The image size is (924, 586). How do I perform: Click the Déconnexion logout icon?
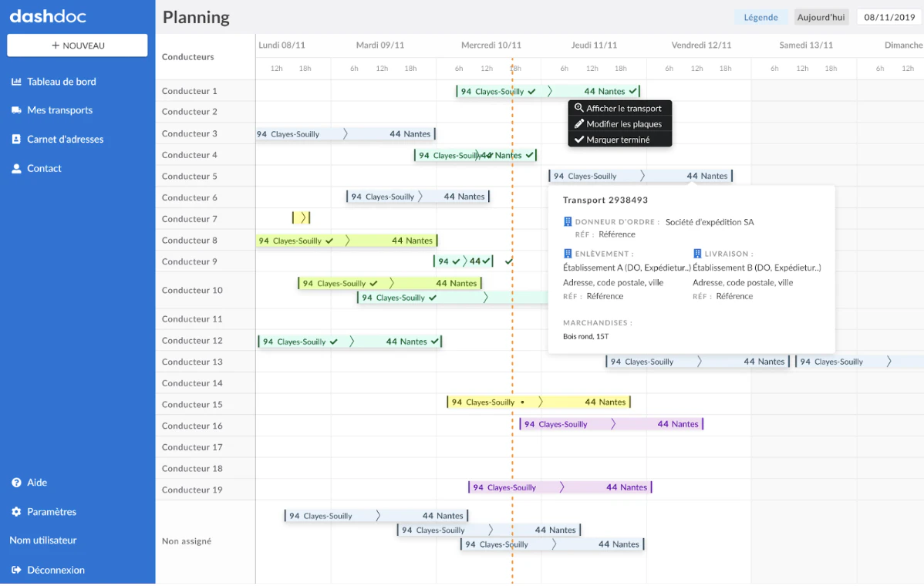[x=16, y=570]
